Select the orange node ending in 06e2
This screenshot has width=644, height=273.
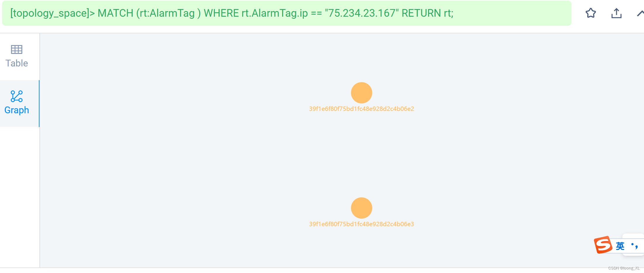coord(361,93)
